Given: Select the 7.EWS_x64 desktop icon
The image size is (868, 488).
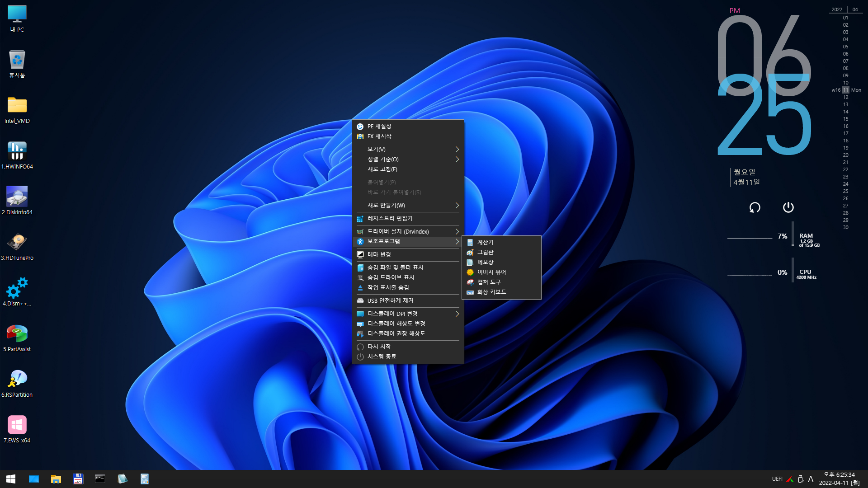Looking at the screenshot, I should click(17, 429).
